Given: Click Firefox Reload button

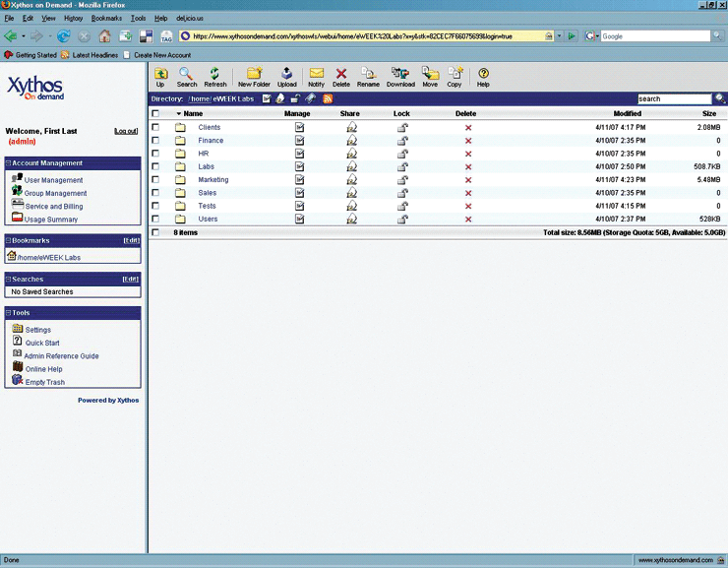Looking at the screenshot, I should coord(64,35).
